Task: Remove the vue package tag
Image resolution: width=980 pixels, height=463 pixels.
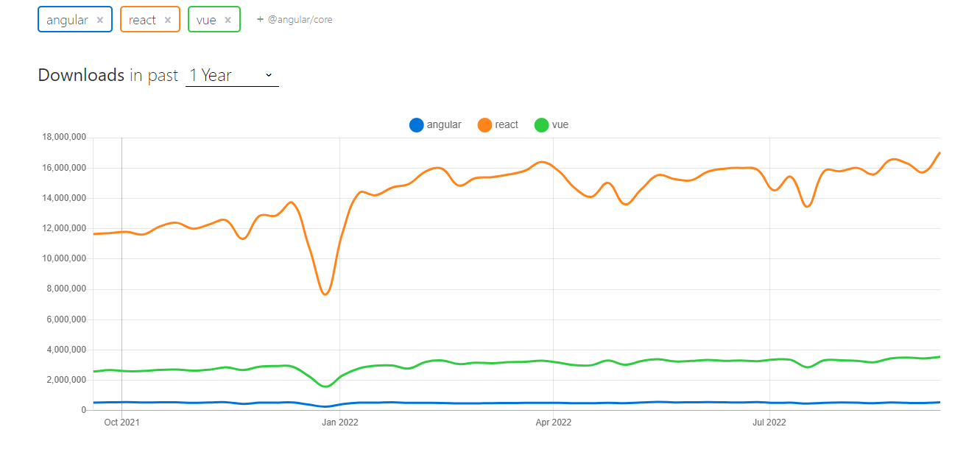Action: pyautogui.click(x=228, y=20)
